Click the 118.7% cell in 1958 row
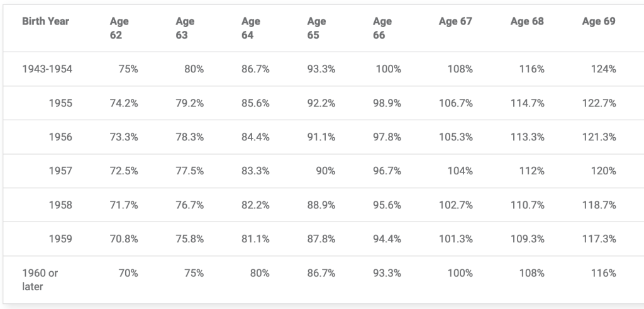Screen dimensions: 644x309 pos(599,205)
